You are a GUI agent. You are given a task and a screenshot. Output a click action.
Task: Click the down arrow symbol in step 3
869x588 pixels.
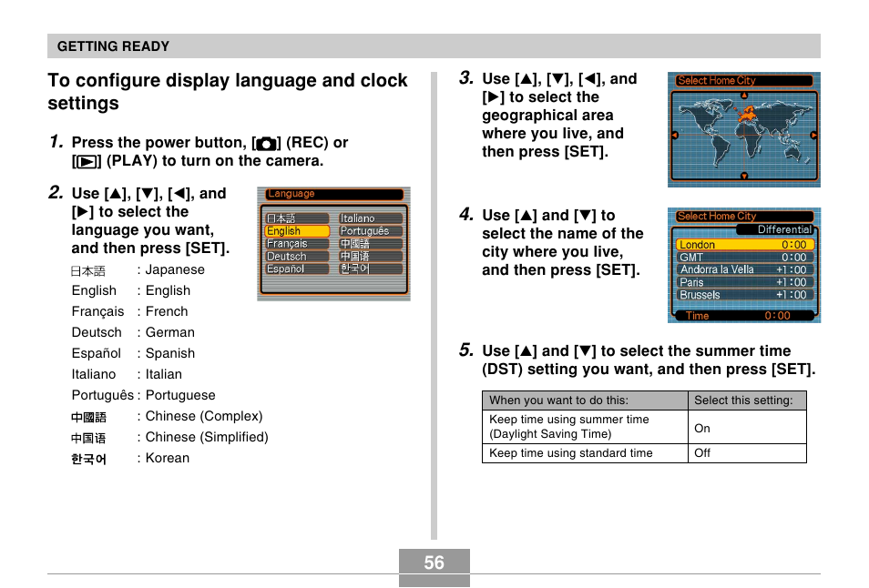tap(558, 79)
